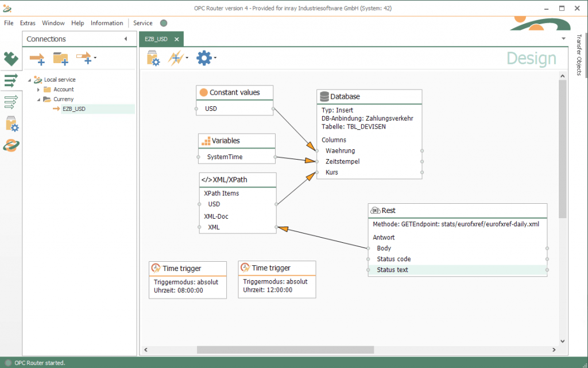588x368 pixels.
Task: Select the USD row in Constant values
Action: [235, 109]
